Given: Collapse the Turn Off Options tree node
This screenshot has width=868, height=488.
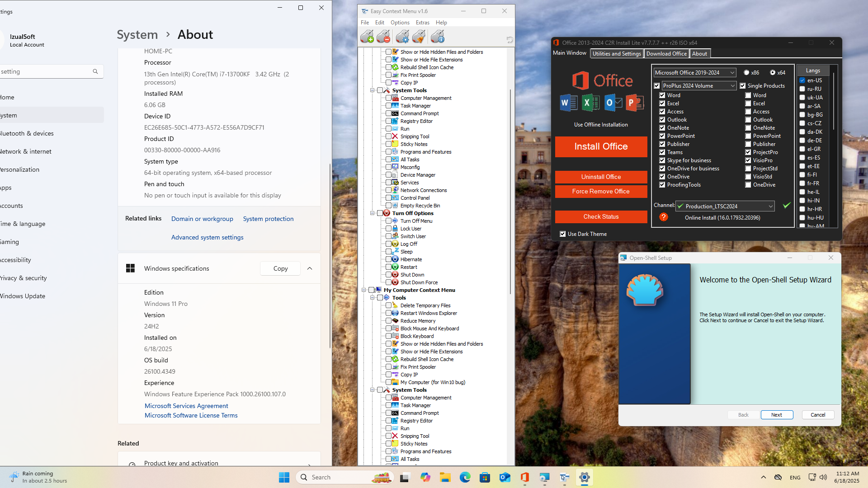Looking at the screenshot, I should [372, 213].
